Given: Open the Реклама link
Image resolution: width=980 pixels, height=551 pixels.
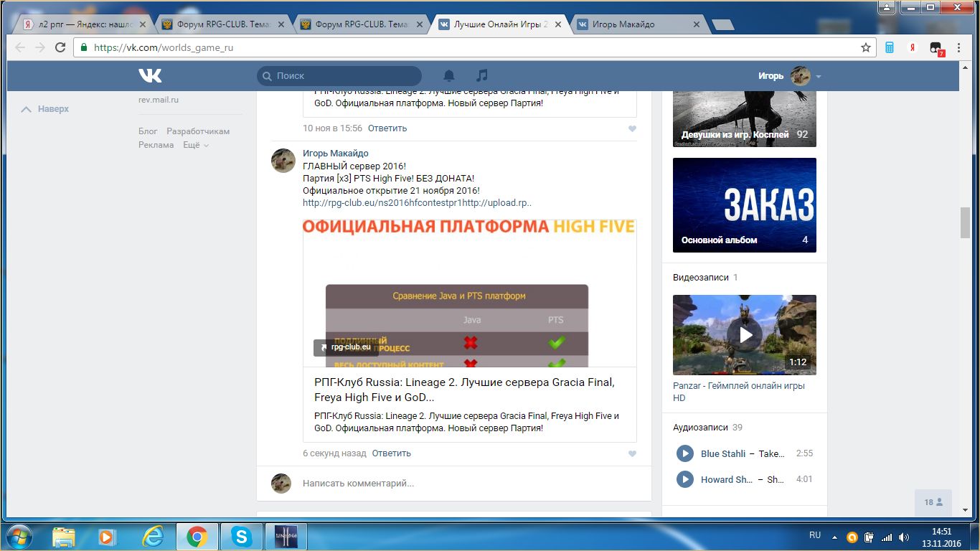Looking at the screenshot, I should click(x=156, y=145).
